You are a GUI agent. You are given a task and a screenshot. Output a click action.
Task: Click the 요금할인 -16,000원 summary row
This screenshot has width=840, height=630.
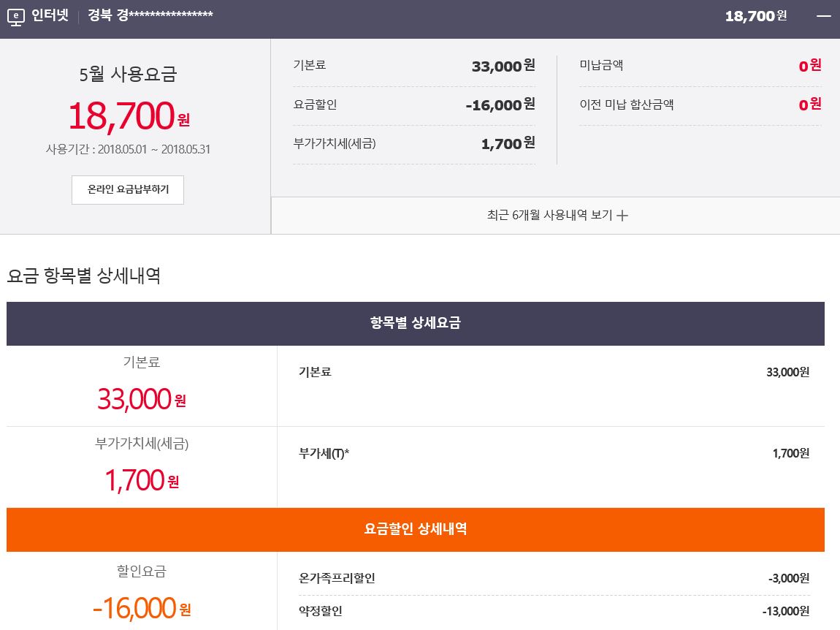pos(413,105)
